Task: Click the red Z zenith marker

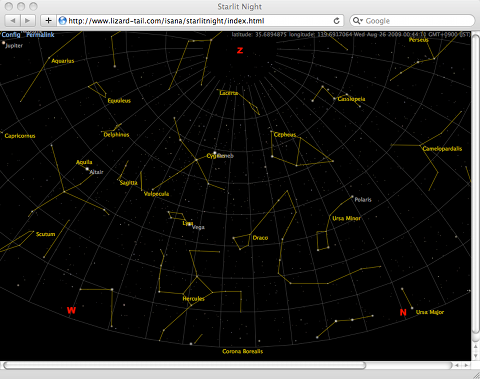Action: point(240,50)
